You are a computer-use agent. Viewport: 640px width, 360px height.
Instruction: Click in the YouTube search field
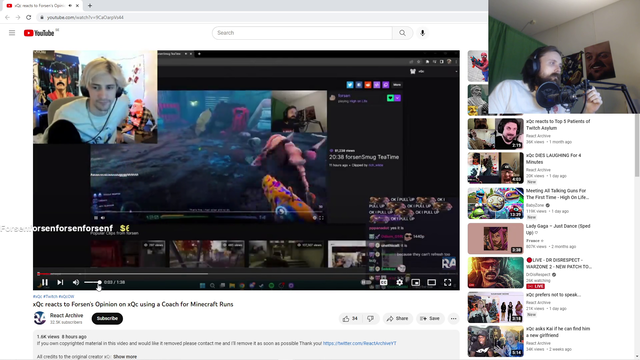click(302, 33)
